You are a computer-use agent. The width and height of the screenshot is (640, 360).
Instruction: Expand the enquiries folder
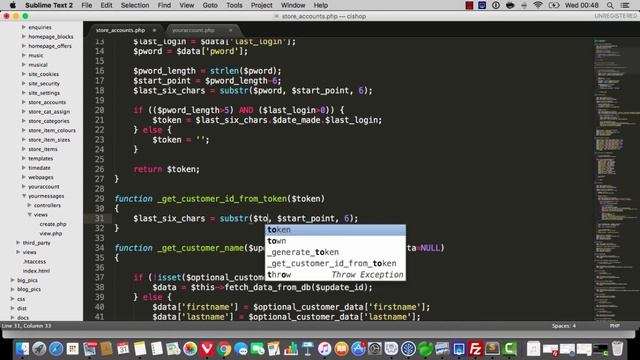point(24,27)
